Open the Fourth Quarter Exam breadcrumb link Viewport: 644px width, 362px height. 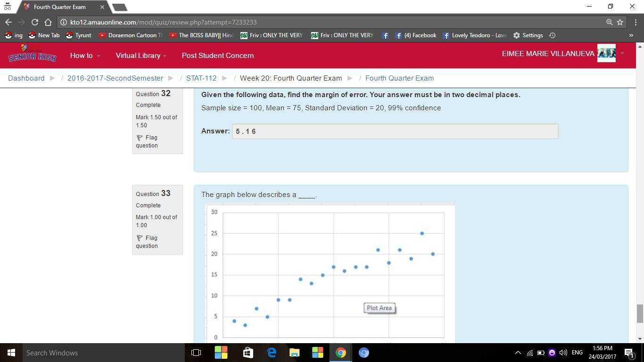coord(399,78)
